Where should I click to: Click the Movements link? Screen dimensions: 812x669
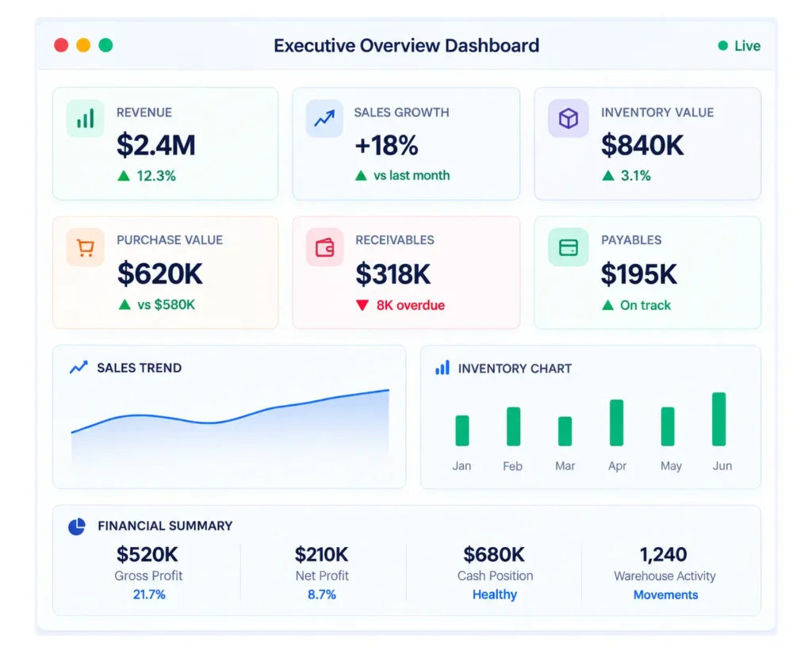tap(665, 595)
